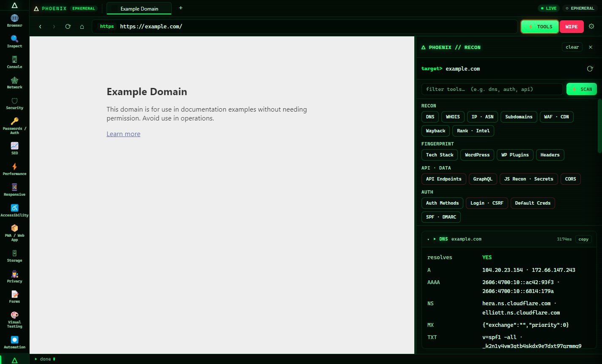The image size is (602, 364).
Task: Run the WHOIS recon tool
Action: tap(453, 117)
